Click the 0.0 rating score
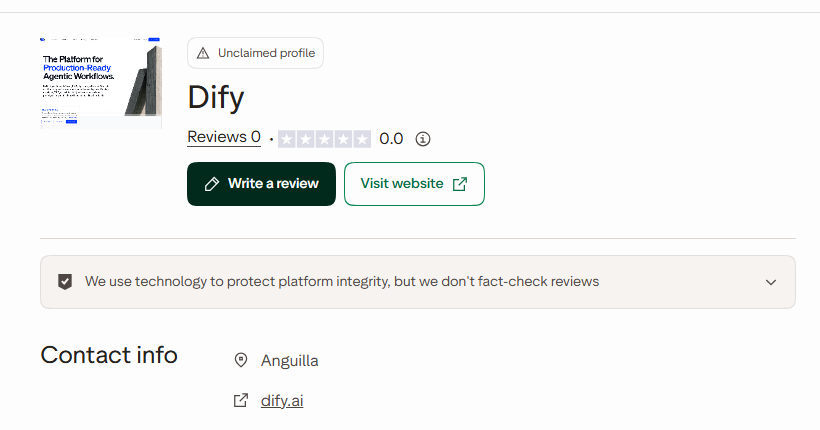The image size is (820, 430). (x=391, y=139)
